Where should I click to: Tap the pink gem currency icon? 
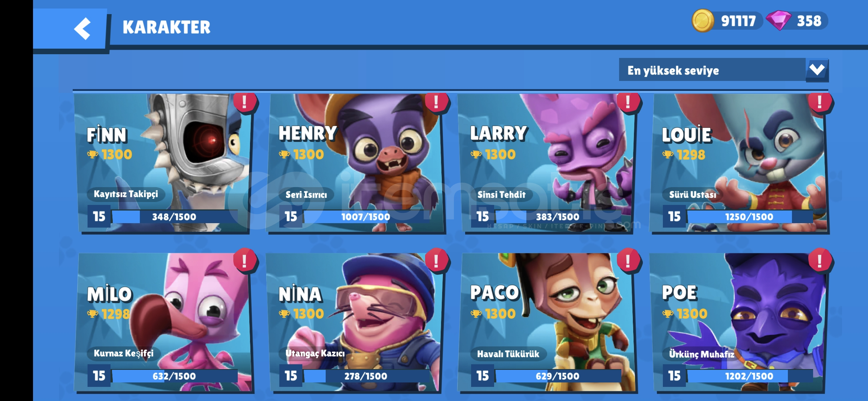tap(779, 21)
